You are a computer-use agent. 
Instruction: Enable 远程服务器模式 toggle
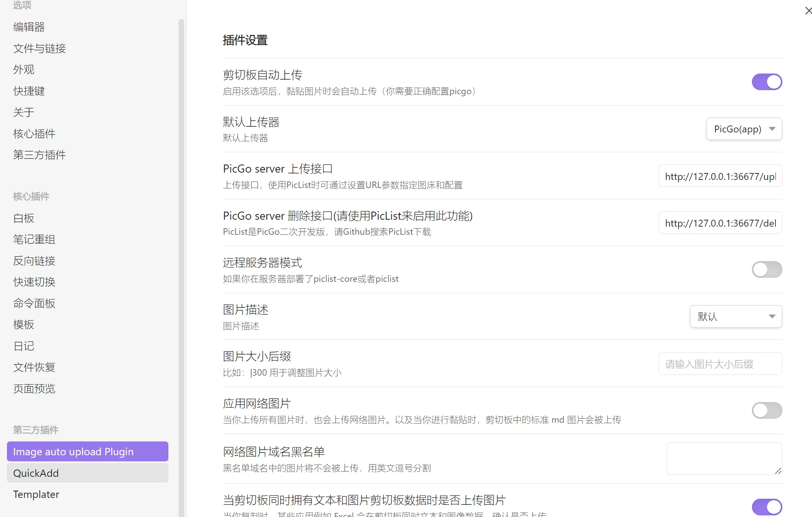coord(767,270)
